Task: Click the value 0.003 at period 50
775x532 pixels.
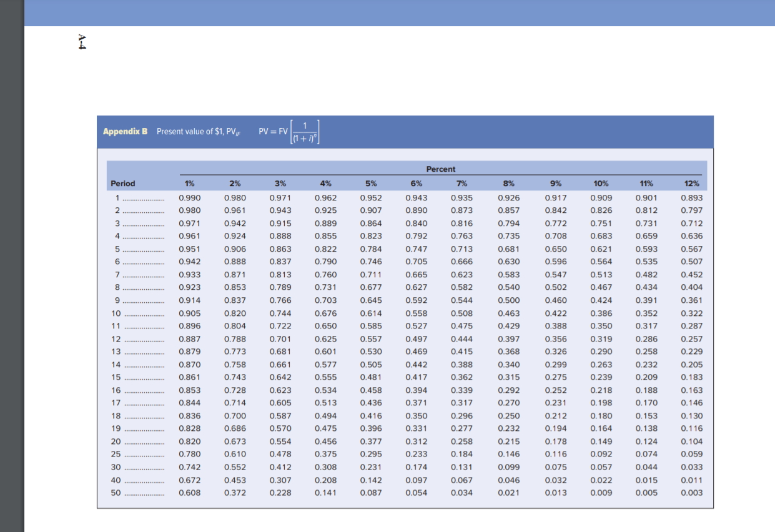Action: 692,493
